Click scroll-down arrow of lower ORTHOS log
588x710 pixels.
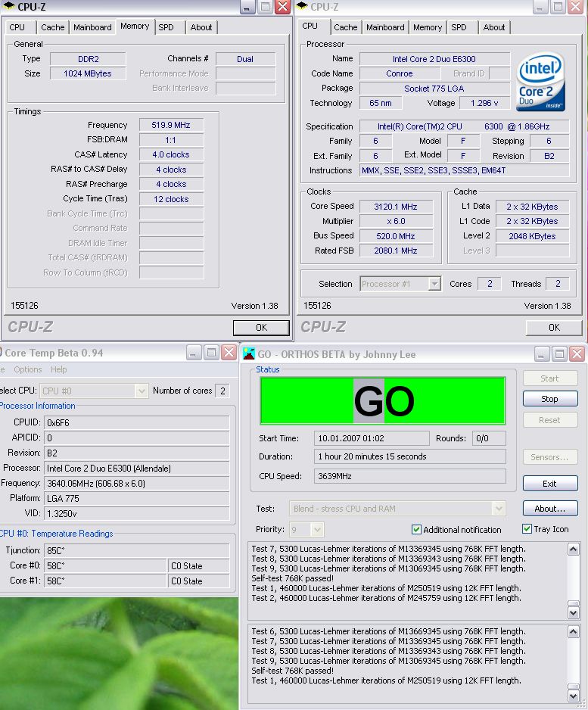(573, 696)
